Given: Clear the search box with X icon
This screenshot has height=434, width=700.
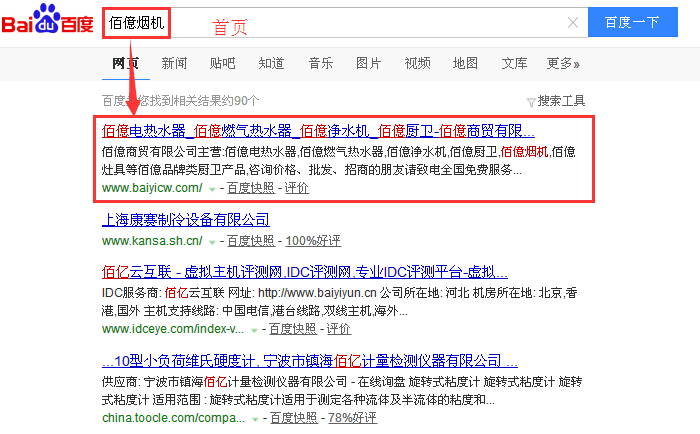Looking at the screenshot, I should click(573, 22).
